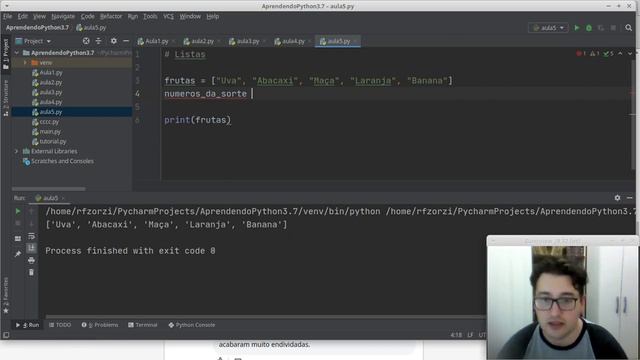Click the Run panel print icon
The image size is (640, 360).
pos(31,260)
